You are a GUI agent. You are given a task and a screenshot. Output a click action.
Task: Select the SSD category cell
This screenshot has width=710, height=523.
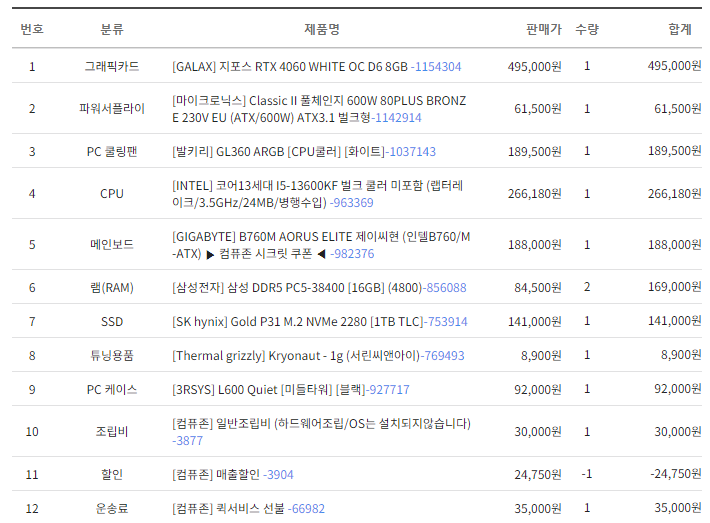point(112,321)
